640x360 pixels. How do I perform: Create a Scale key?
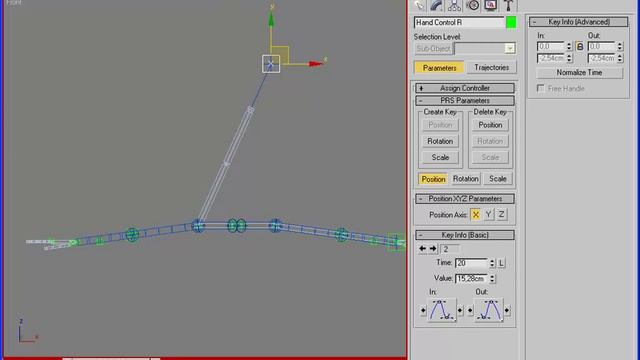[x=440, y=158]
